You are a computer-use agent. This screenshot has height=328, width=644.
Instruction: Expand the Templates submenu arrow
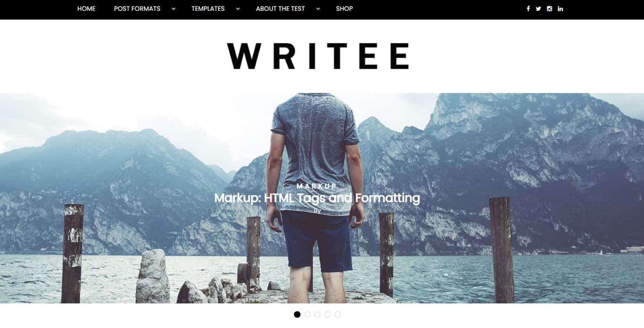coord(237,8)
